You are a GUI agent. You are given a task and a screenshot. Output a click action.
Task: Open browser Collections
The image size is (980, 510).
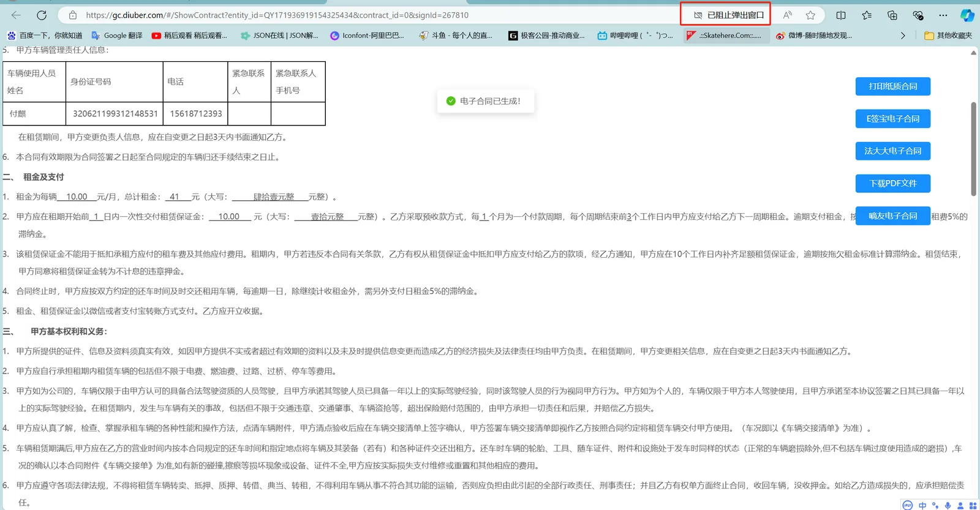[892, 15]
